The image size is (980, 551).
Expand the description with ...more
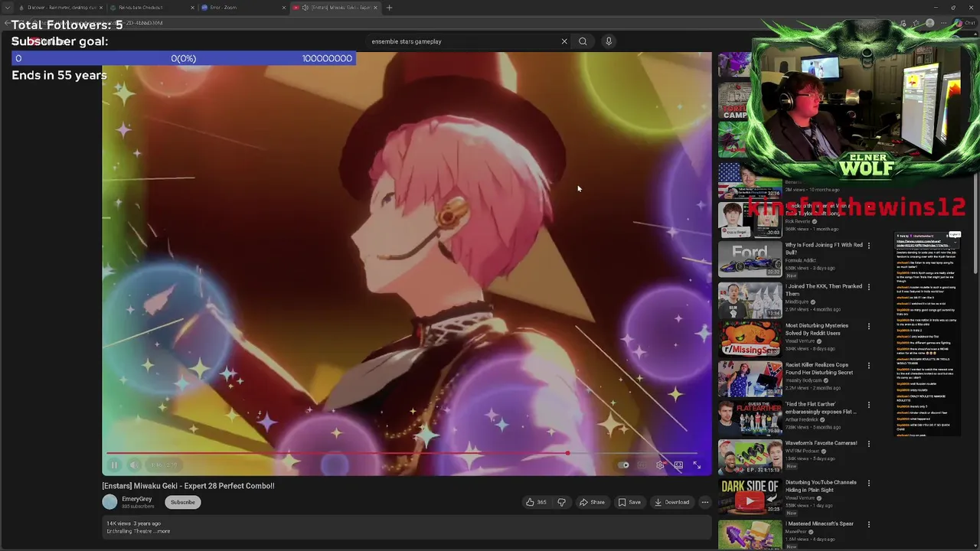pyautogui.click(x=163, y=531)
